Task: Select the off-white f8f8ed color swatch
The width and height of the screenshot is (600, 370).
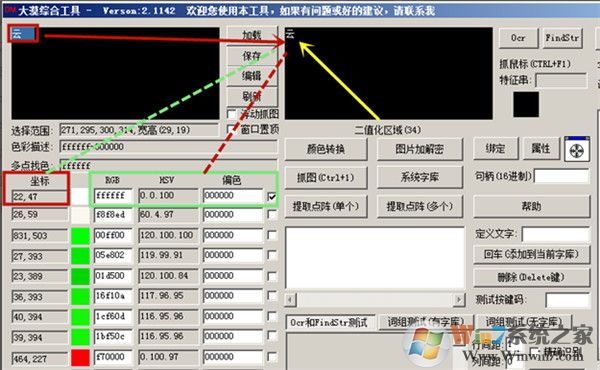Action: [x=80, y=215]
